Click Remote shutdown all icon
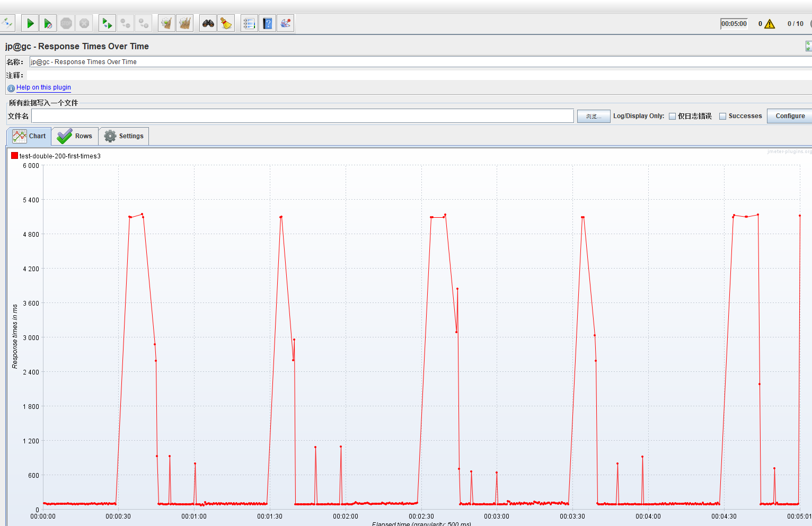This screenshot has width=812, height=526. tap(143, 23)
